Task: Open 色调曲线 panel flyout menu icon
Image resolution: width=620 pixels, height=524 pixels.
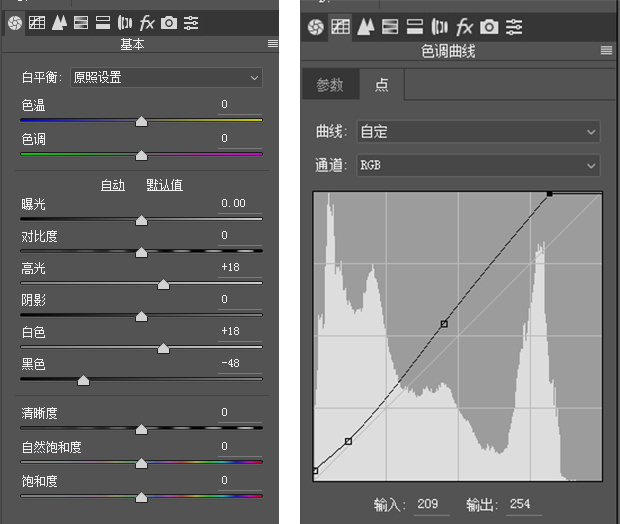Action: point(606,50)
